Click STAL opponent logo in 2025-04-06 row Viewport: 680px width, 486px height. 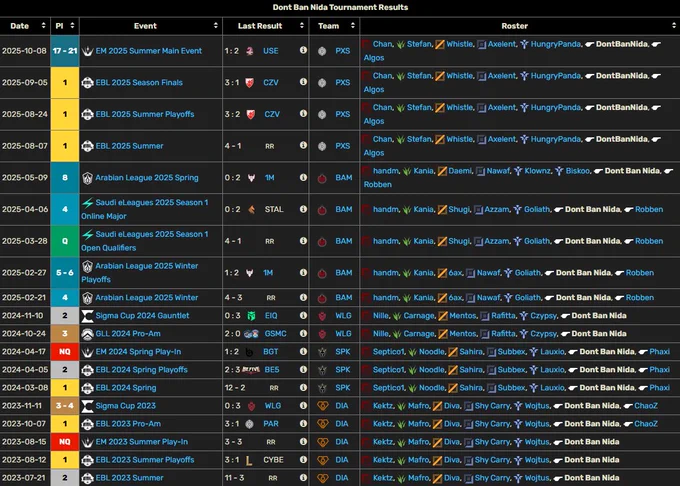point(252,209)
